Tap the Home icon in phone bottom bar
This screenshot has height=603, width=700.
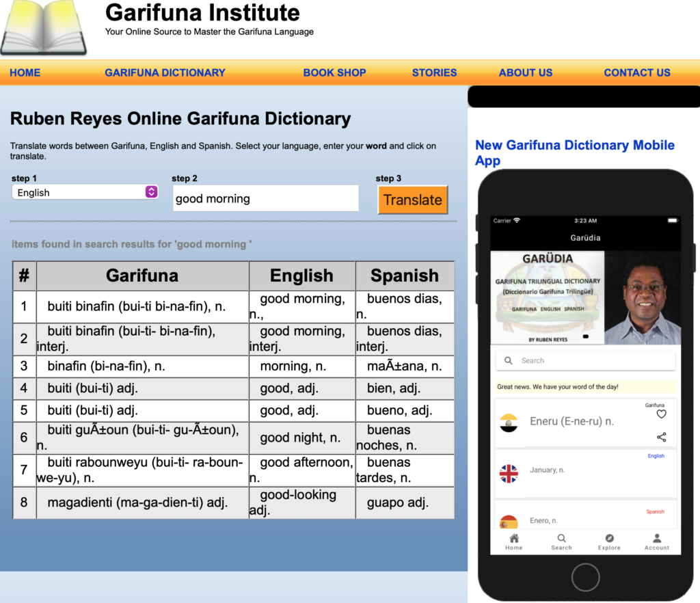(x=514, y=538)
